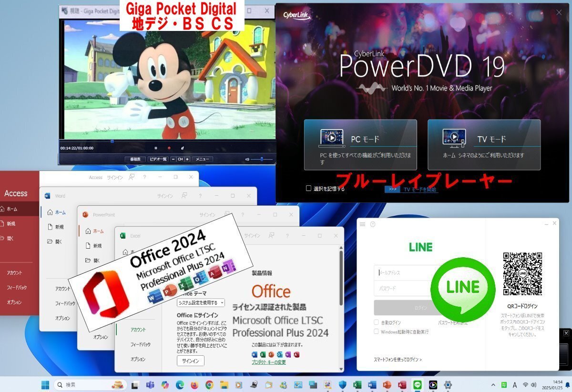Click プロダクト キーの変更 link in Excel
This screenshot has height=392, width=572.
[x=269, y=362]
